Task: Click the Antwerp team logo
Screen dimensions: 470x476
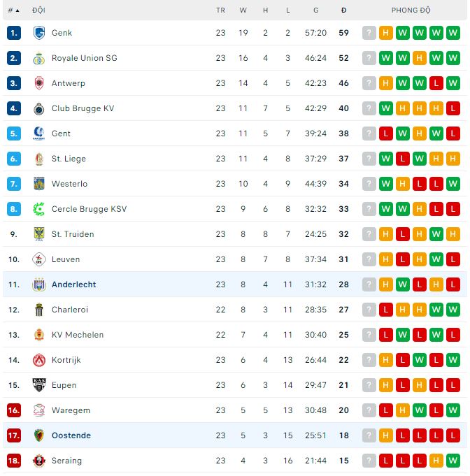Action: pyautogui.click(x=39, y=83)
